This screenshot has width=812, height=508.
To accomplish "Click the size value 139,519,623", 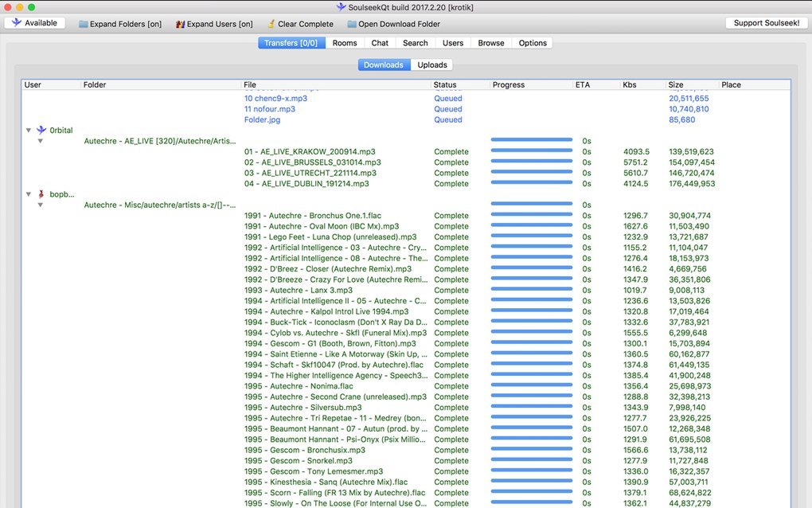I will (x=691, y=152).
